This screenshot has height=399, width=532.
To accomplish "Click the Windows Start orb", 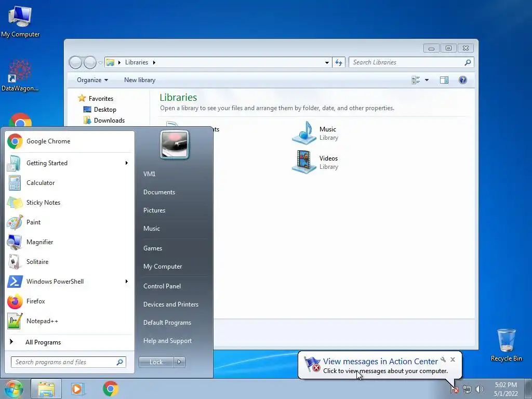I will tap(14, 389).
